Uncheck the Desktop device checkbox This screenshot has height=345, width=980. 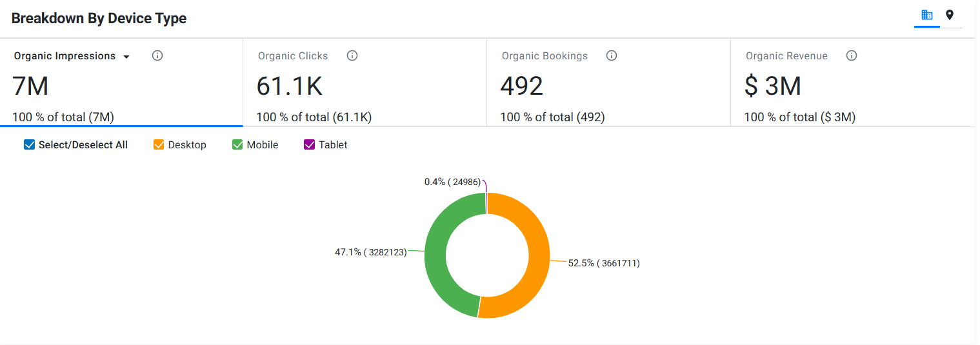159,144
